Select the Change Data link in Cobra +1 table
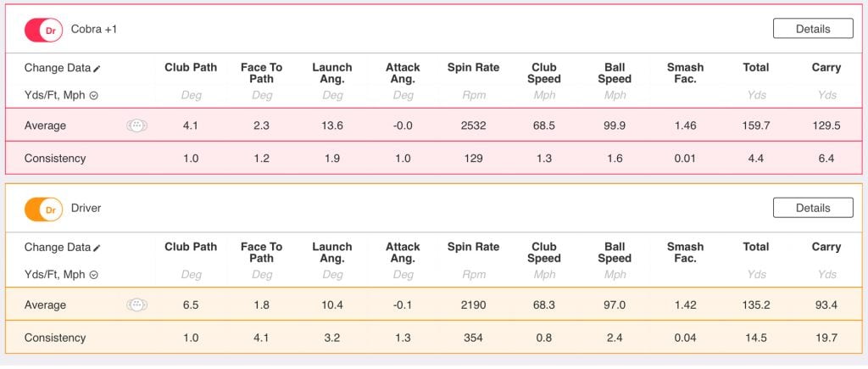 [x=57, y=68]
